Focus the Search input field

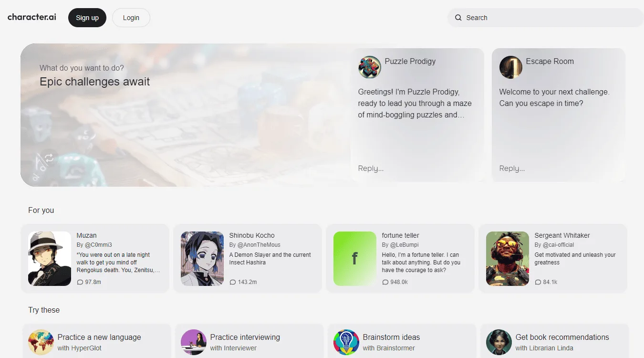(x=545, y=18)
